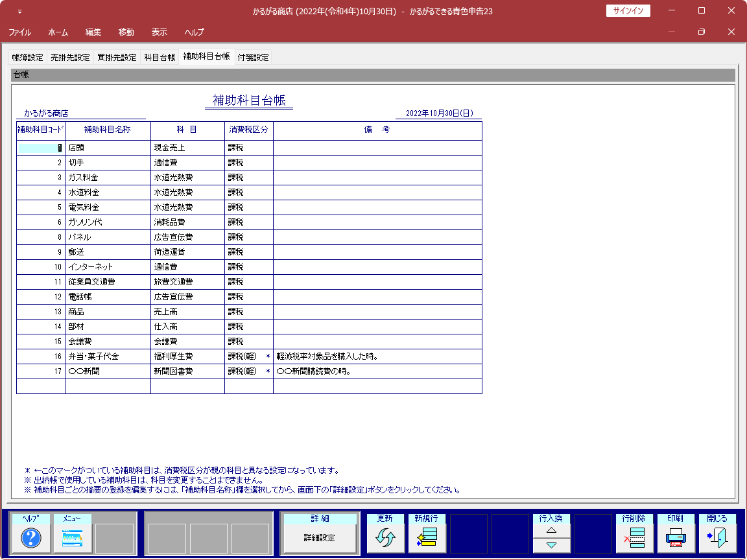747x560 pixels.
Task: Click the 備考 column header
Action: pyautogui.click(x=378, y=130)
